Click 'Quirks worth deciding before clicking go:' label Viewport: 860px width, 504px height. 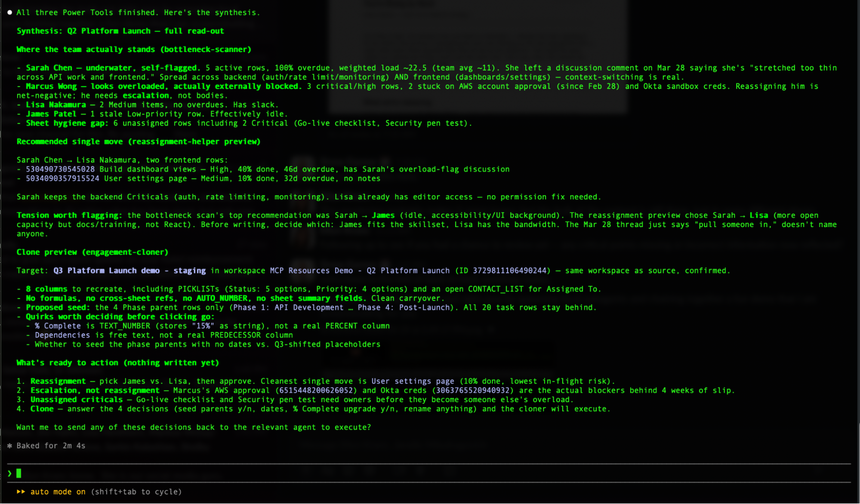click(120, 317)
